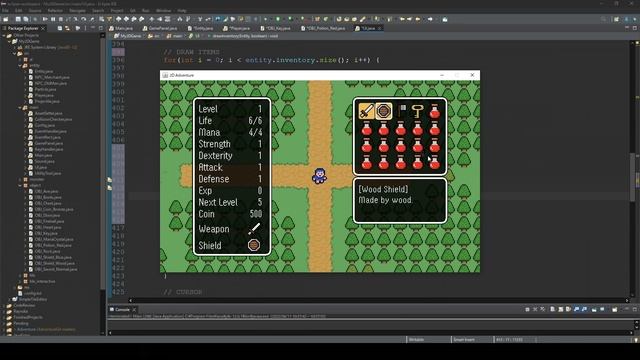This screenshot has height=360, width=640.
Task: Click the Save All toolbar icon
Action: click(26, 19)
